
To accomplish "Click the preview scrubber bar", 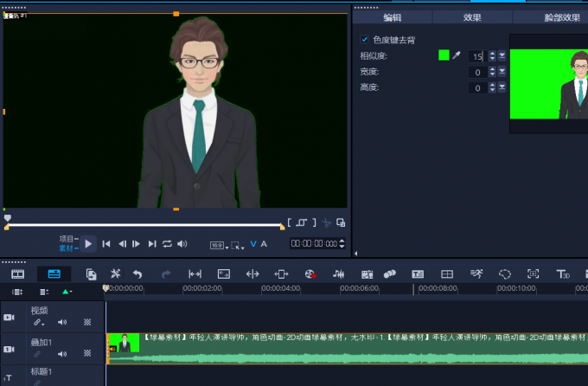I will [144, 225].
